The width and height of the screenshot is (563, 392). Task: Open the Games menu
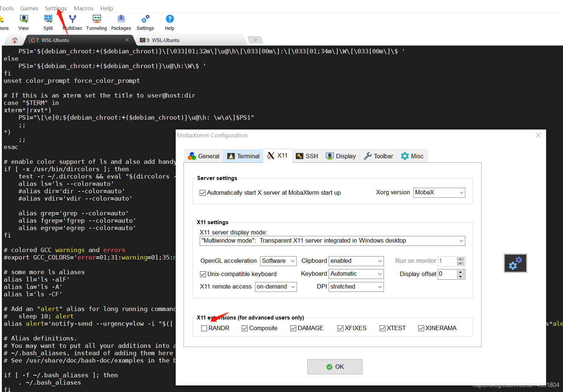29,8
